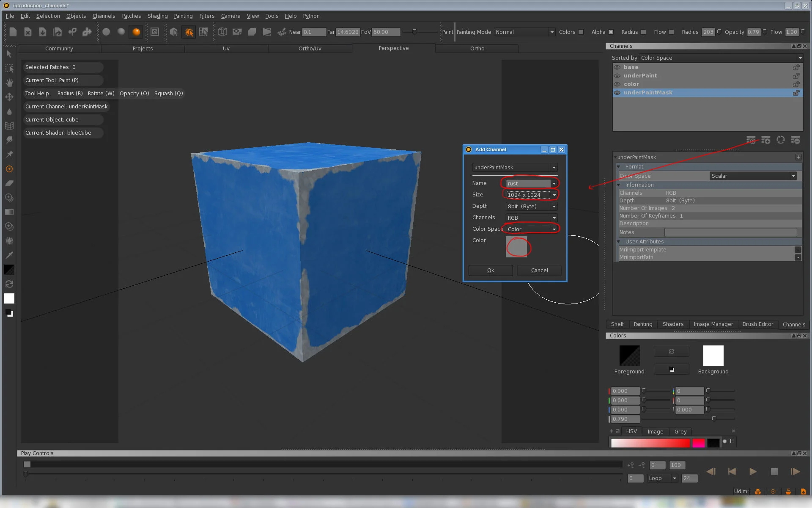Open Size 1024 x 1024 dropdown
812x508 pixels.
(x=531, y=195)
